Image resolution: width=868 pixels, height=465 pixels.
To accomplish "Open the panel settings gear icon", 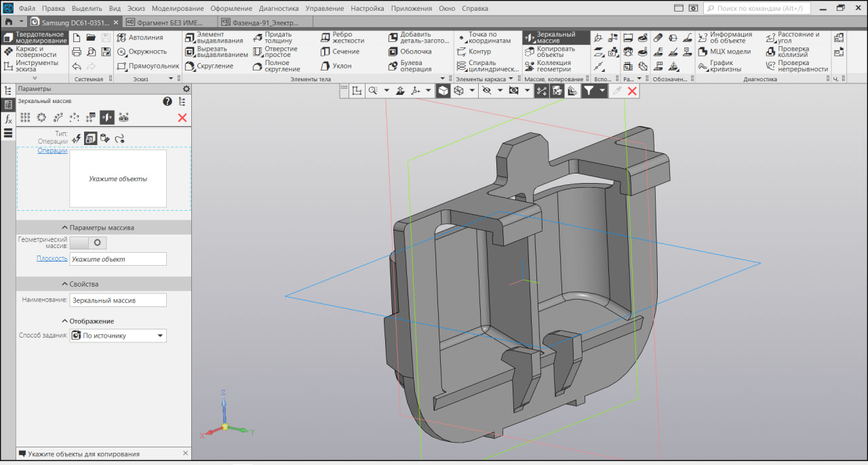I will (x=186, y=89).
